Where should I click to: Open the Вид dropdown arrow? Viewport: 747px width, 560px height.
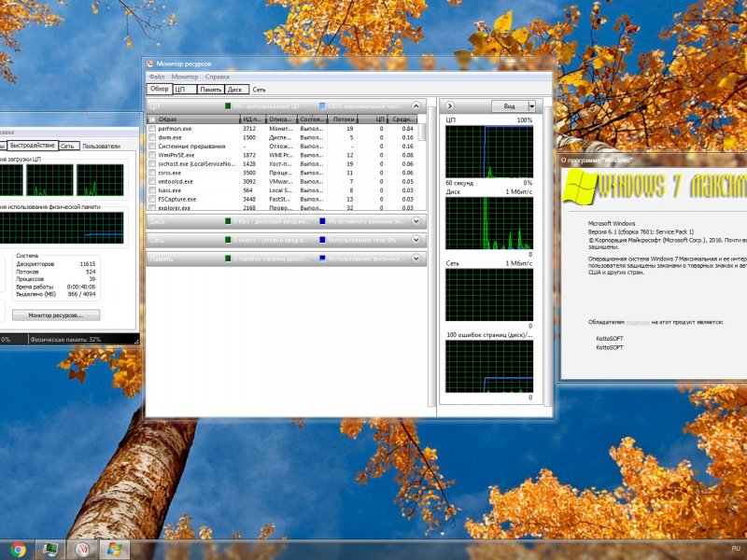[x=531, y=106]
